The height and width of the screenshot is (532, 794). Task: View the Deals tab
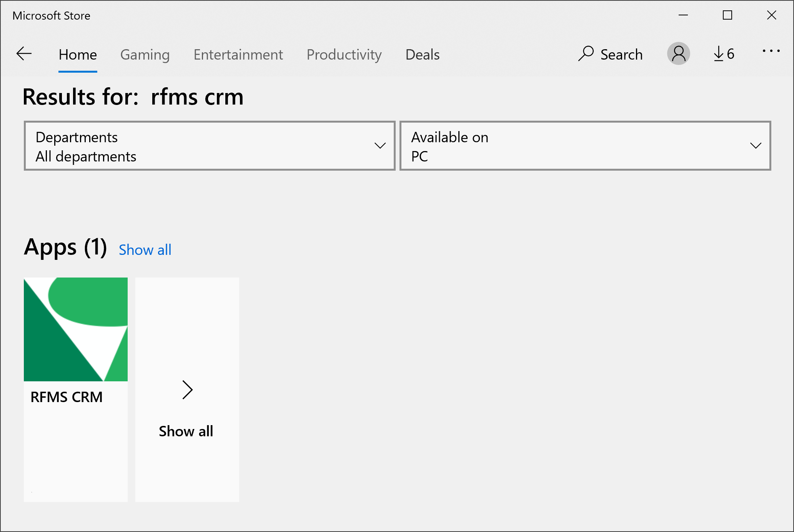pyautogui.click(x=423, y=55)
